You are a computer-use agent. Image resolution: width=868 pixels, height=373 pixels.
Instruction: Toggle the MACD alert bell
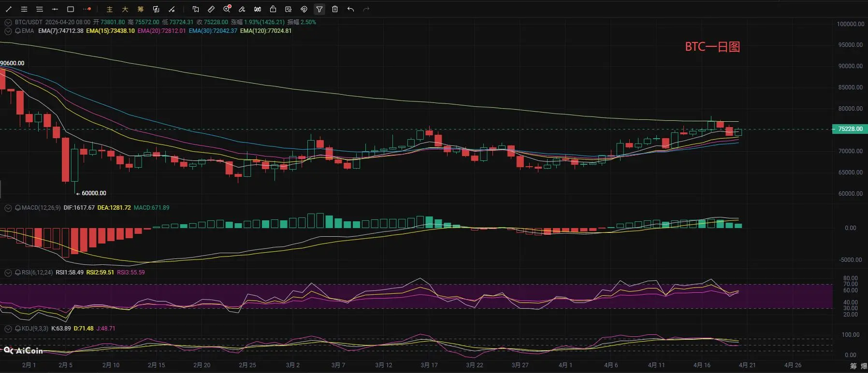coord(18,208)
